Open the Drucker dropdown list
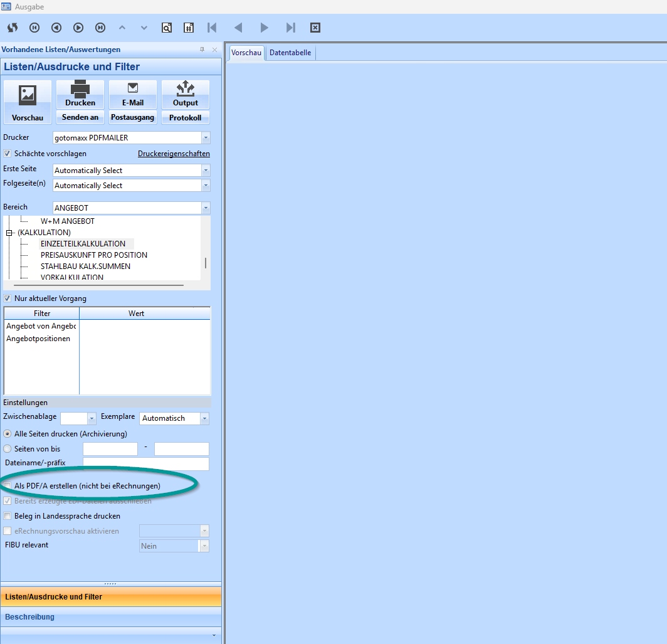Image resolution: width=667 pixels, height=644 pixels. click(206, 138)
